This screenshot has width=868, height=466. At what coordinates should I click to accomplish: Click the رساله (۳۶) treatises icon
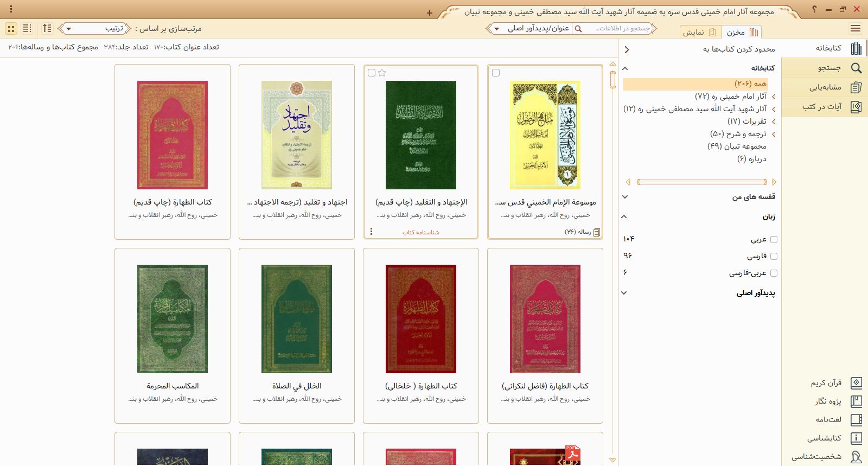pyautogui.click(x=597, y=232)
